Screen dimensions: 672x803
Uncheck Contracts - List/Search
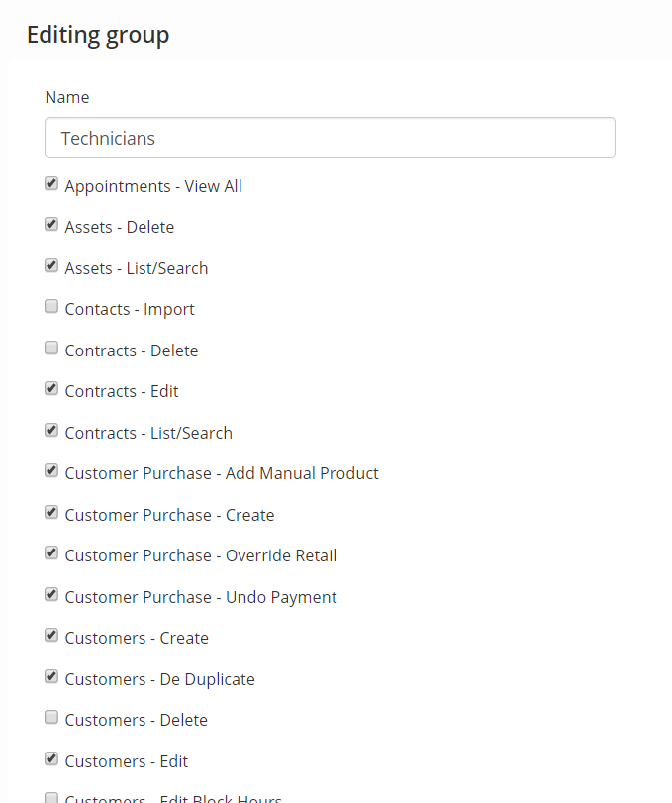tap(51, 430)
